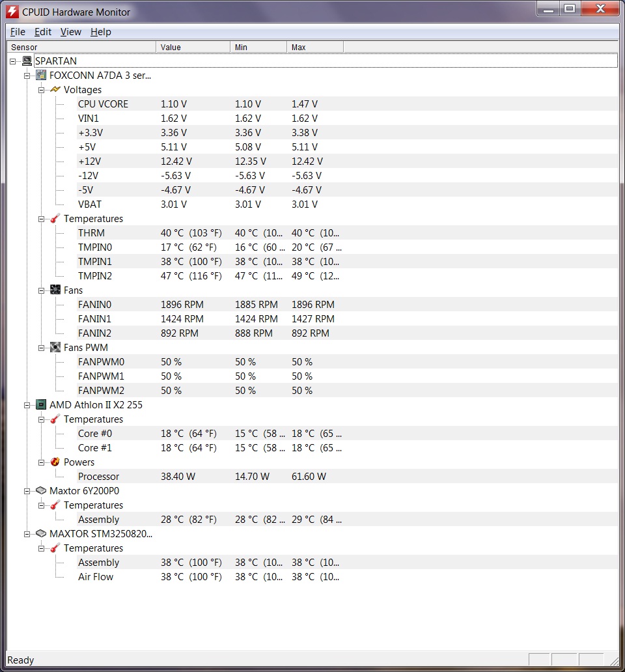Viewport: 625px width, 672px height.
Task: Select the SPARTAN computer icon
Action: 27,61
